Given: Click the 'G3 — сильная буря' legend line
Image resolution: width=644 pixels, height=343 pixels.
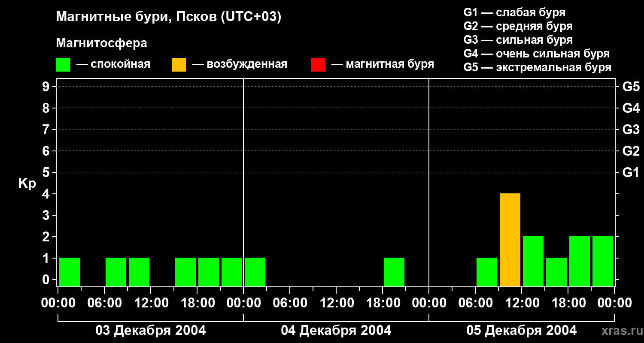Looking at the screenshot, I should coord(518,40).
